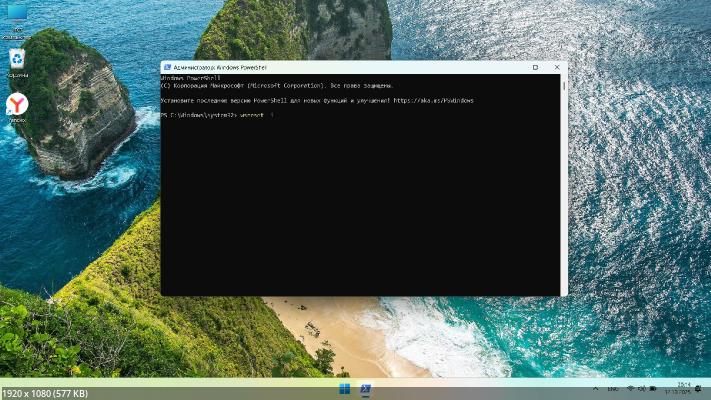This screenshot has width=711, height=400.
Task: Maximize the PowerShell window
Action: pyautogui.click(x=535, y=67)
